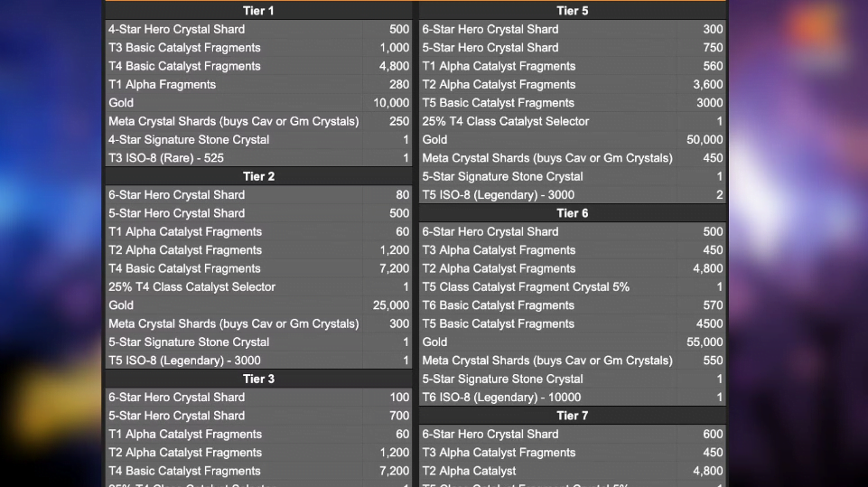Click the 4-Star Hero Crystal Shard cell

[x=234, y=29]
